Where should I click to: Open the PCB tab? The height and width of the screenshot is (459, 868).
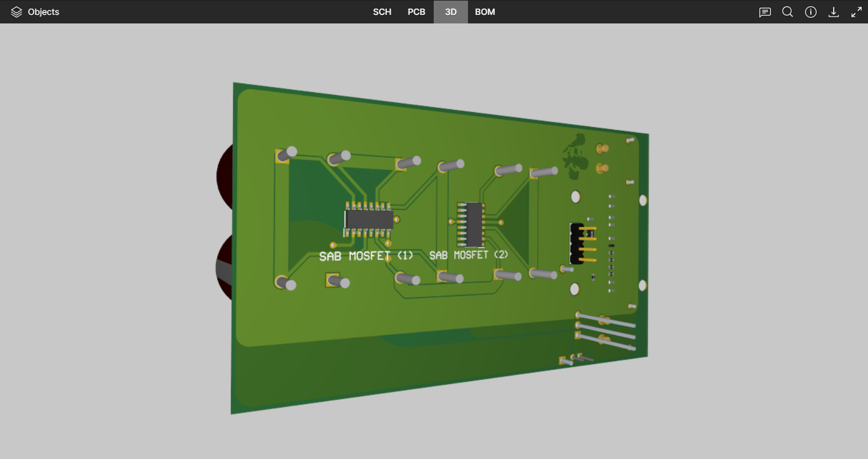tap(416, 11)
